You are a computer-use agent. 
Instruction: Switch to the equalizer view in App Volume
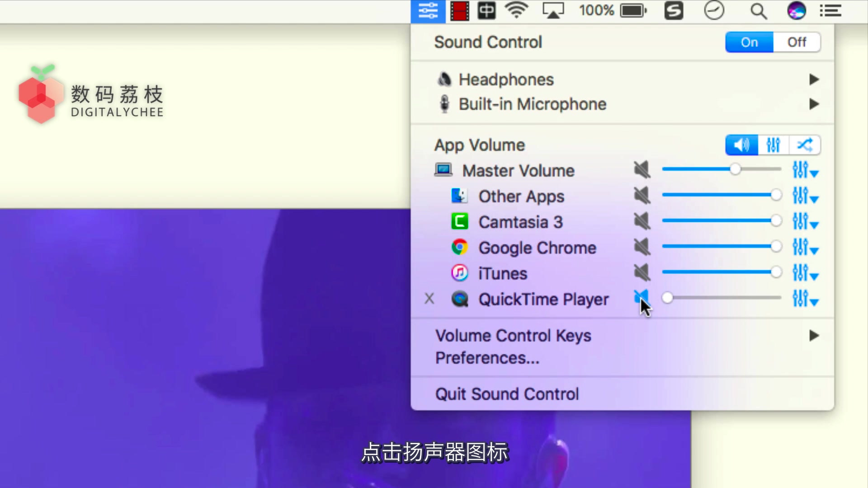[x=774, y=145]
